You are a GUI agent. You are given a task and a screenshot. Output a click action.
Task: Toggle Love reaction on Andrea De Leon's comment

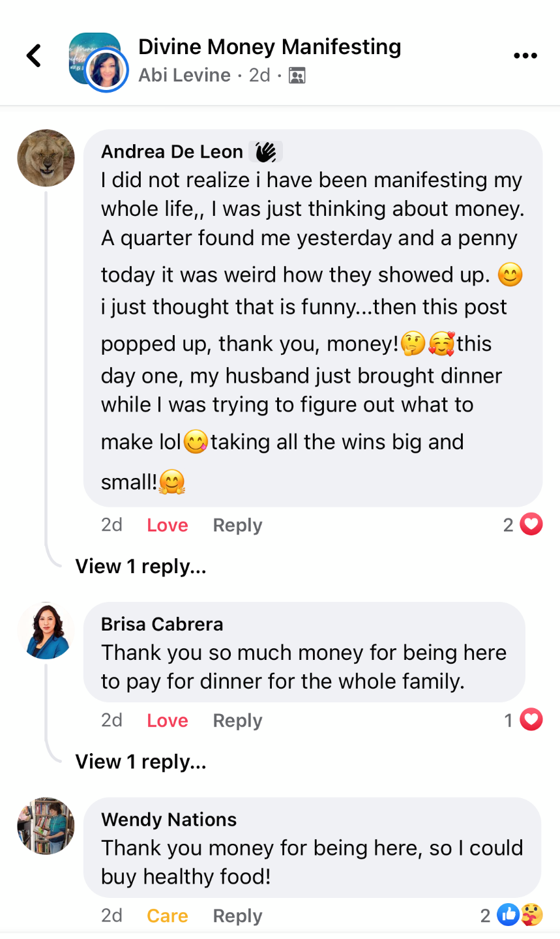pyautogui.click(x=168, y=525)
